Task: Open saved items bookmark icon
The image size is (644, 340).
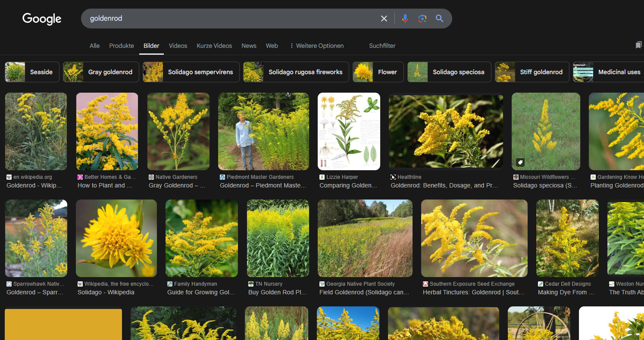Action: click(639, 45)
